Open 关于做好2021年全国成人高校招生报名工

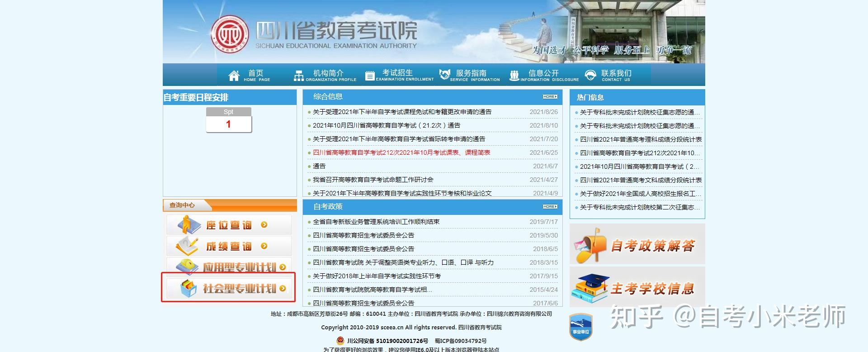(641, 194)
